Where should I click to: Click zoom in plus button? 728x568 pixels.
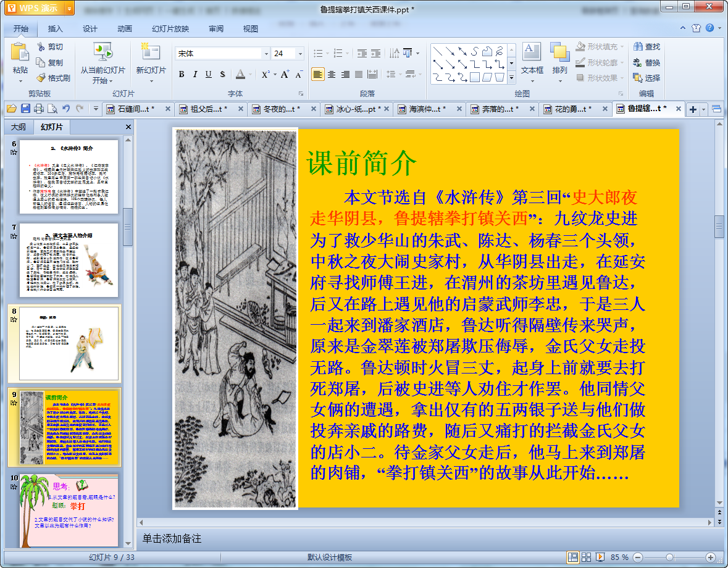point(710,558)
